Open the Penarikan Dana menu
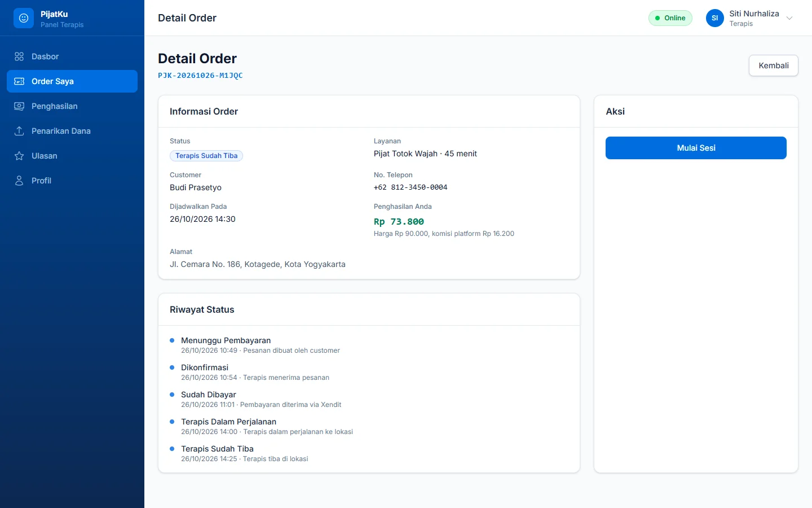This screenshot has width=812, height=508. [72, 131]
